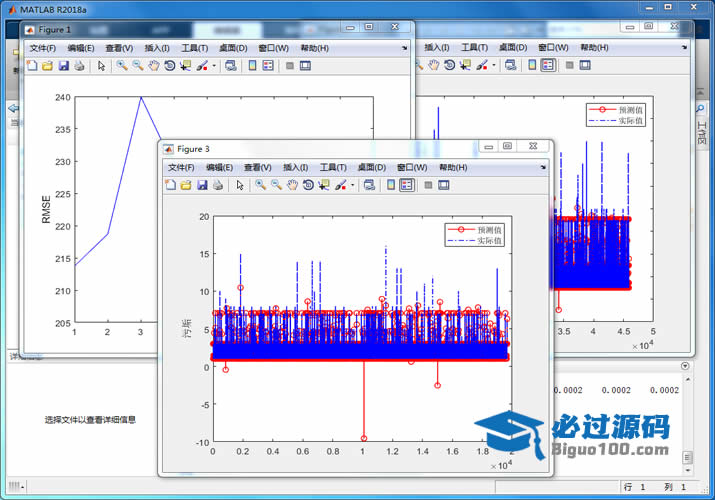Click the dock arrow in Figure 3 menu bar
The image size is (715, 500).
(543, 167)
